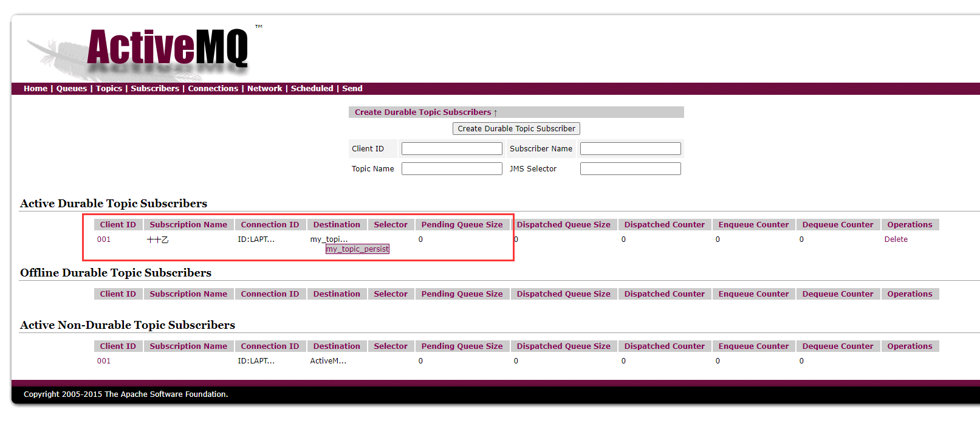This screenshot has width=980, height=437.
Task: Click Destination header in Active Non-Durable table
Action: [x=337, y=346]
